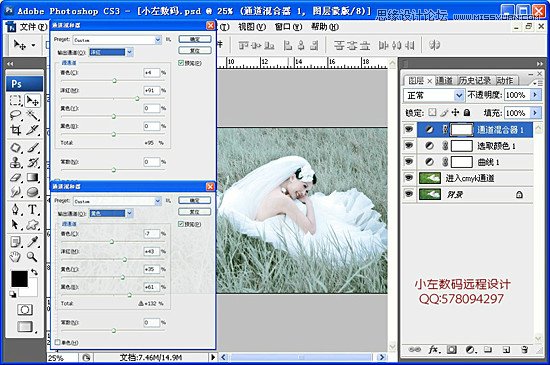Change screen mode from toolbox

coord(25,327)
